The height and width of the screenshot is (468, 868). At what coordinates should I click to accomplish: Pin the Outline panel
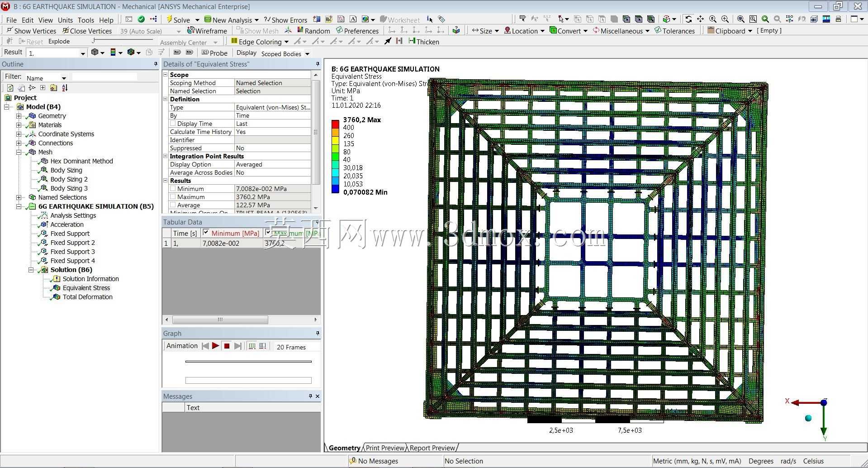click(x=156, y=64)
